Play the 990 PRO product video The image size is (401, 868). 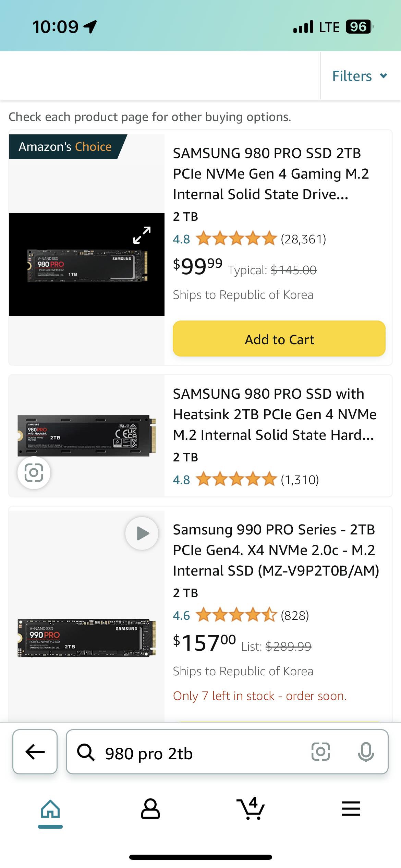coord(142,533)
